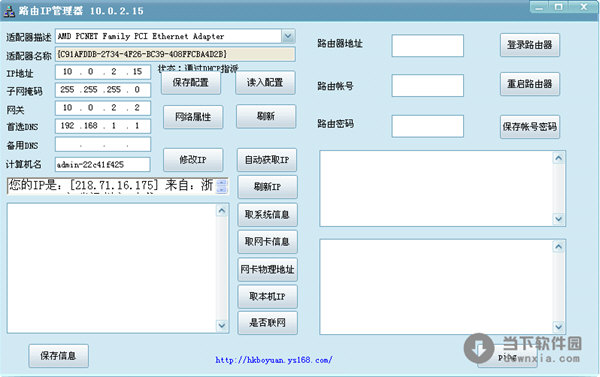Viewport: 600px width, 377px height.
Task: Click the 计算机名 field admin-22c41f425
Action: tap(103, 165)
